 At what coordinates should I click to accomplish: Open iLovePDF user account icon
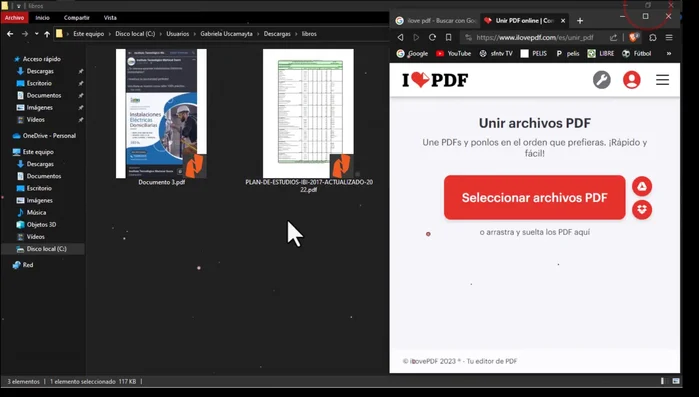(631, 80)
